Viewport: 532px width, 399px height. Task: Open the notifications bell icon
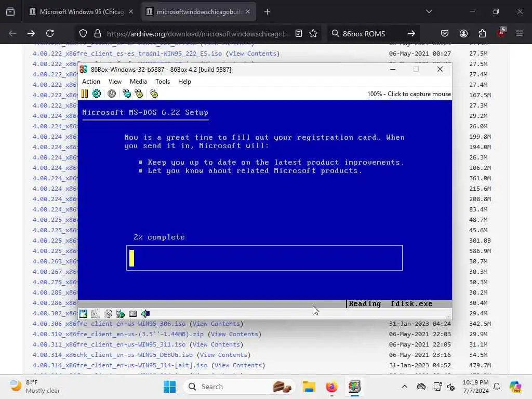[497, 387]
